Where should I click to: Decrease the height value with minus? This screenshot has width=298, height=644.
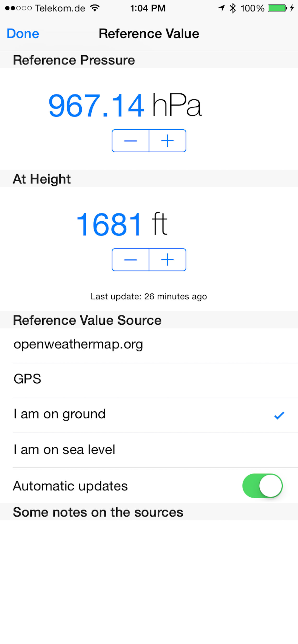(x=131, y=260)
